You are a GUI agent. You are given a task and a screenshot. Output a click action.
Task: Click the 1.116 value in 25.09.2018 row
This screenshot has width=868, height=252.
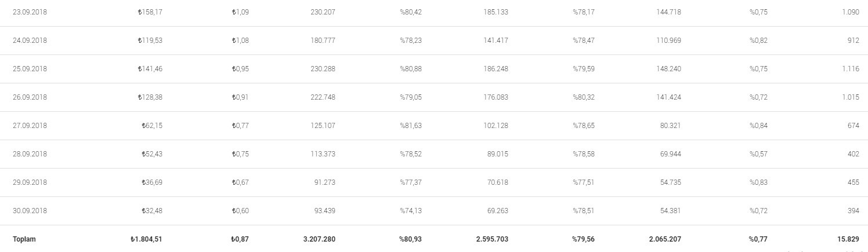point(850,69)
